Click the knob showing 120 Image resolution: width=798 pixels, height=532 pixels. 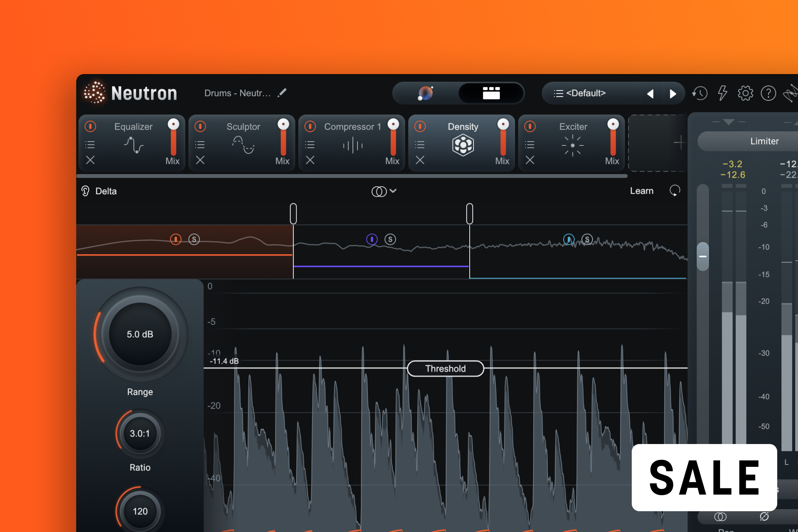click(140, 511)
